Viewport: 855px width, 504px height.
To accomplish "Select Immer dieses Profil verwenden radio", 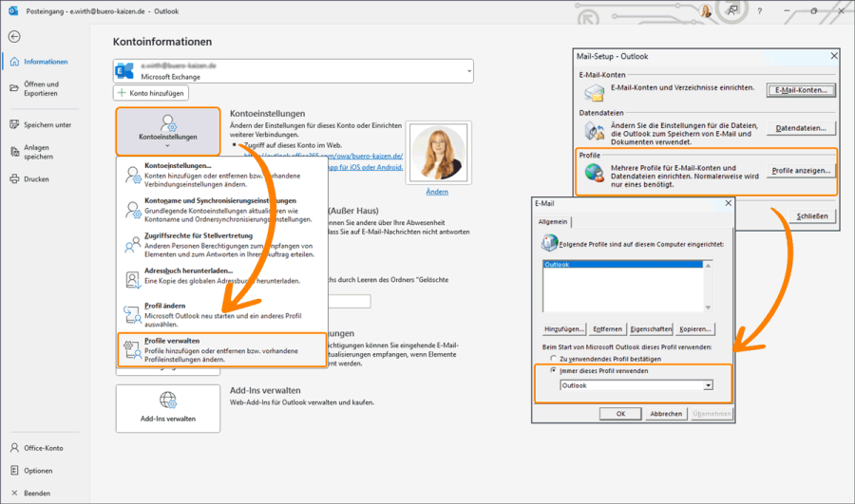I will [x=554, y=370].
